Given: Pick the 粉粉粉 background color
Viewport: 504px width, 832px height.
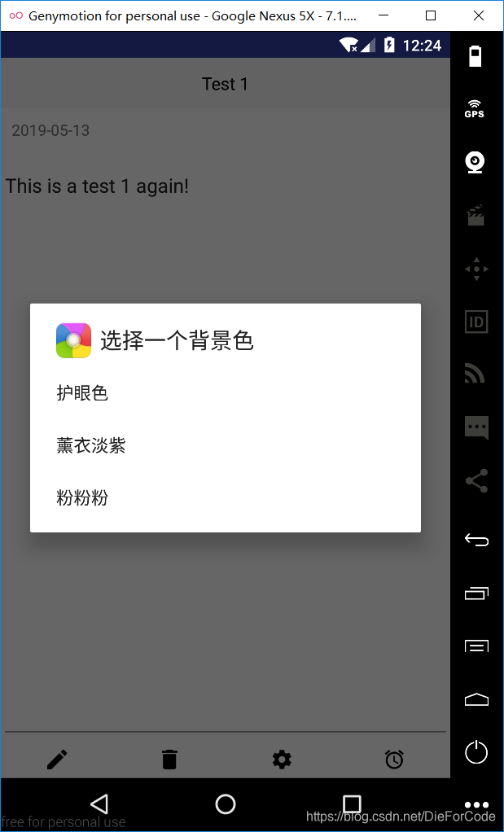Looking at the screenshot, I should point(226,498).
